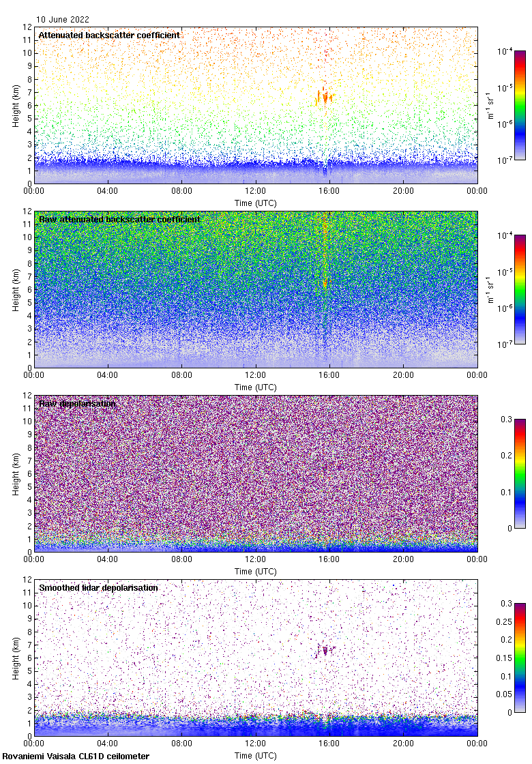
Task: Click the "Raw attenuated backscatter coefficient" title
Action: (119, 219)
